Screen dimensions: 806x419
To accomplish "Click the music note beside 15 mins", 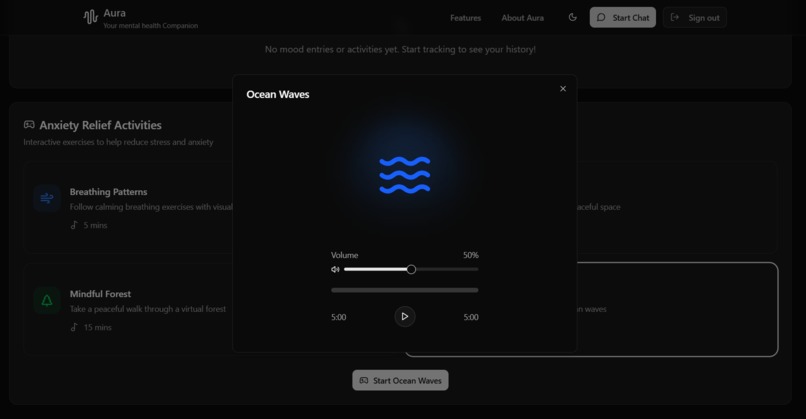I will pyautogui.click(x=74, y=327).
